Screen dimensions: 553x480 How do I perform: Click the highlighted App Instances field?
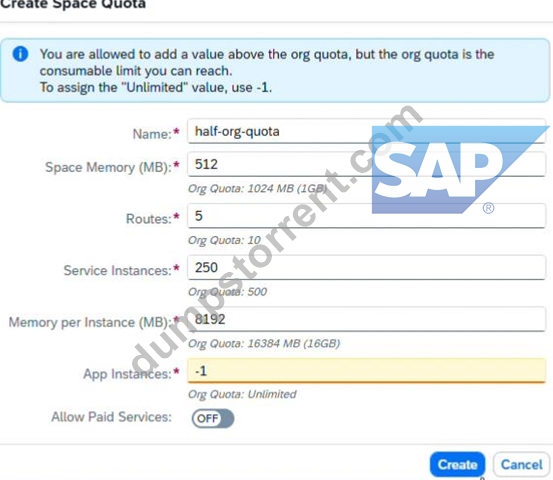click(366, 371)
